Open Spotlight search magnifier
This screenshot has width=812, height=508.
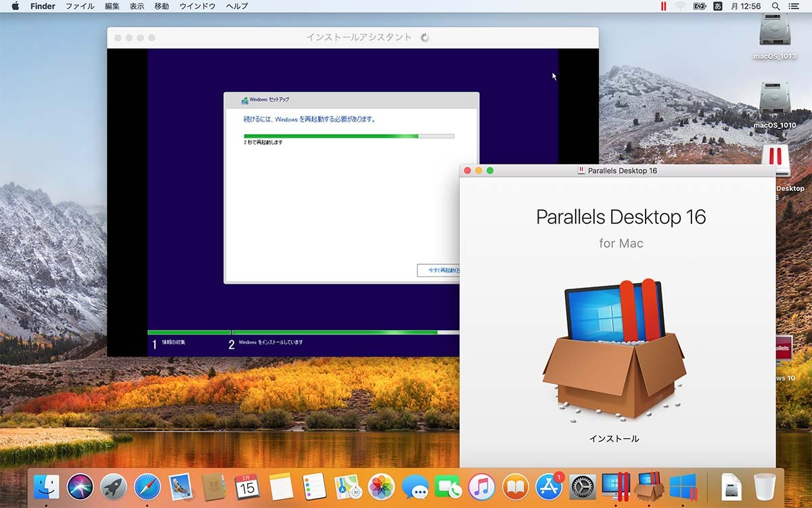click(x=775, y=6)
